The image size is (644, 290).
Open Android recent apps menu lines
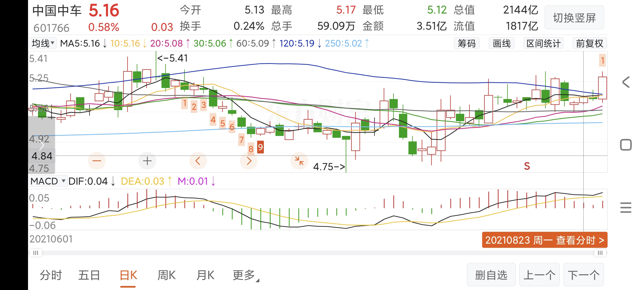[625, 208]
